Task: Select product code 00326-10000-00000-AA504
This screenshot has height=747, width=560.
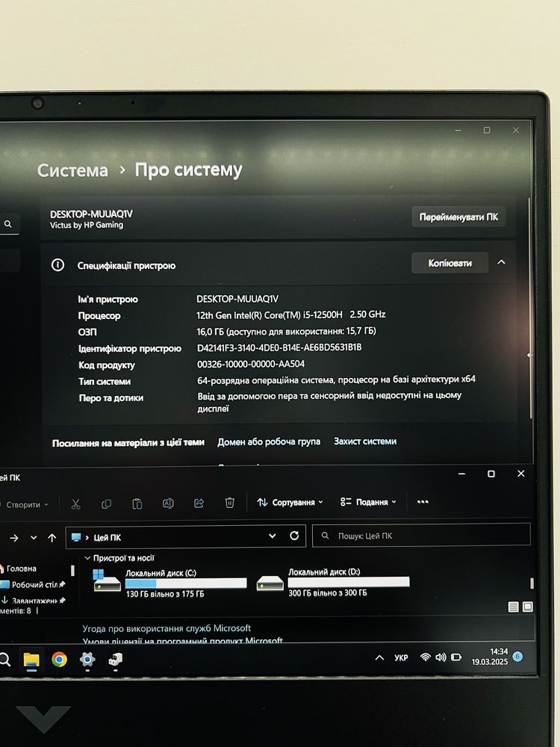Action: tap(250, 364)
